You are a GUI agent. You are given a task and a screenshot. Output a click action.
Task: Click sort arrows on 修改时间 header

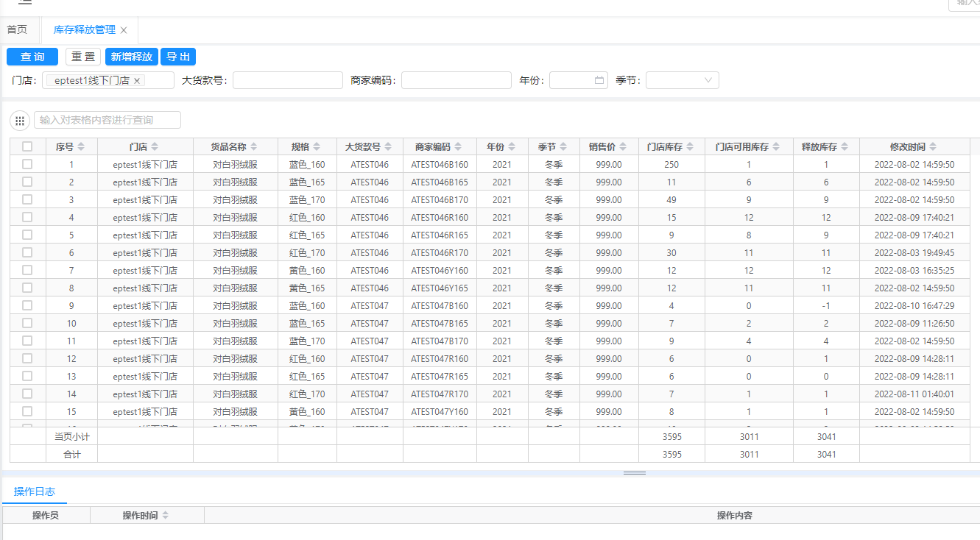(933, 146)
